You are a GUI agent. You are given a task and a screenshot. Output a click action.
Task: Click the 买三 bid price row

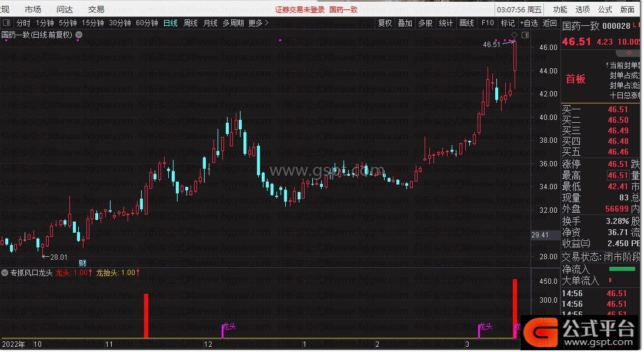(x=600, y=131)
